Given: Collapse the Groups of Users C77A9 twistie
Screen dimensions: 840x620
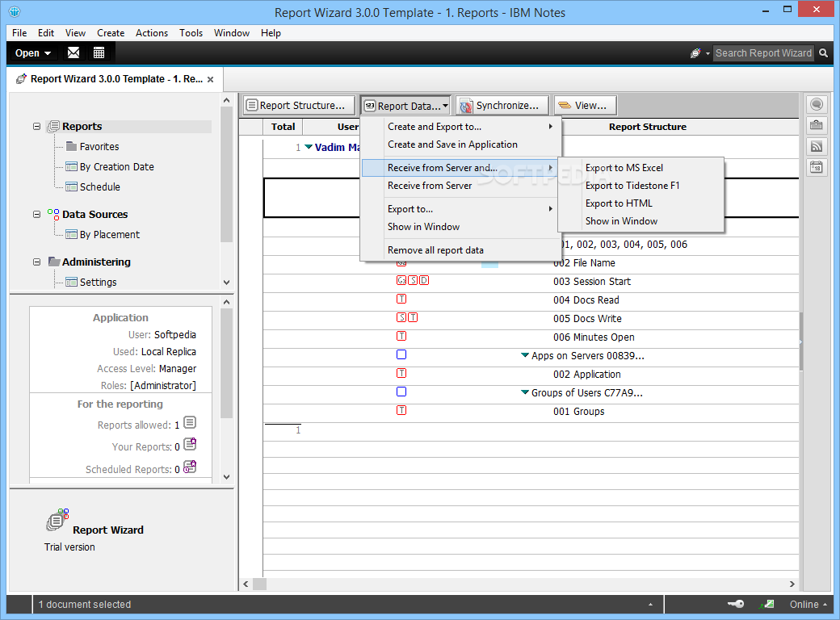Looking at the screenshot, I should [525, 392].
